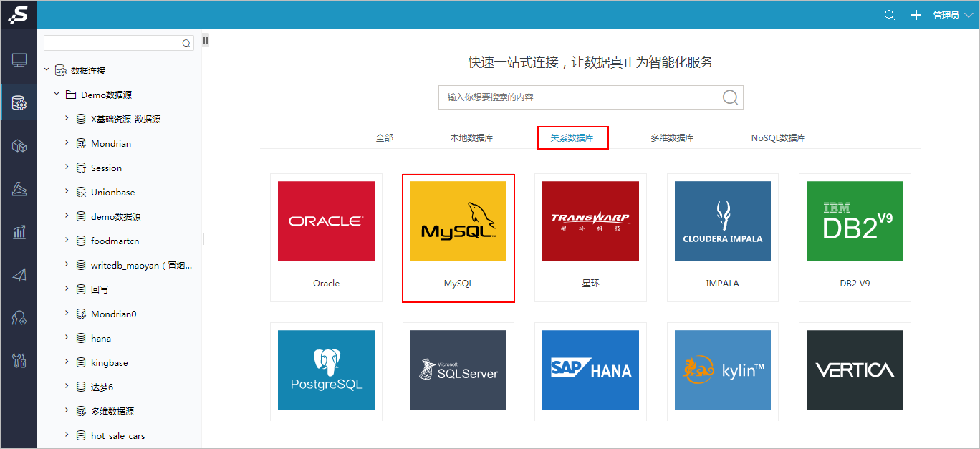
Task: Click the IMPALA text label
Action: (x=722, y=284)
